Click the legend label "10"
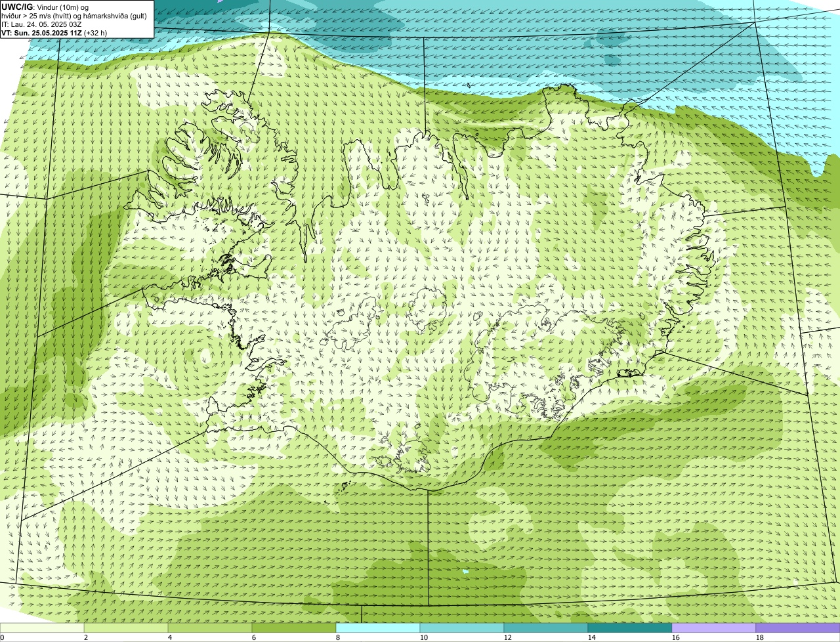 point(424,637)
